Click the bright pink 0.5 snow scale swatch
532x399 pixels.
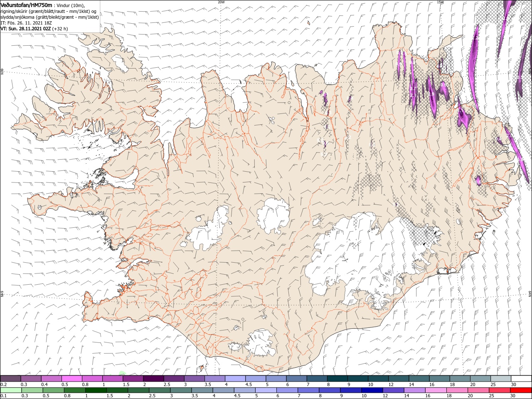coord(71,378)
